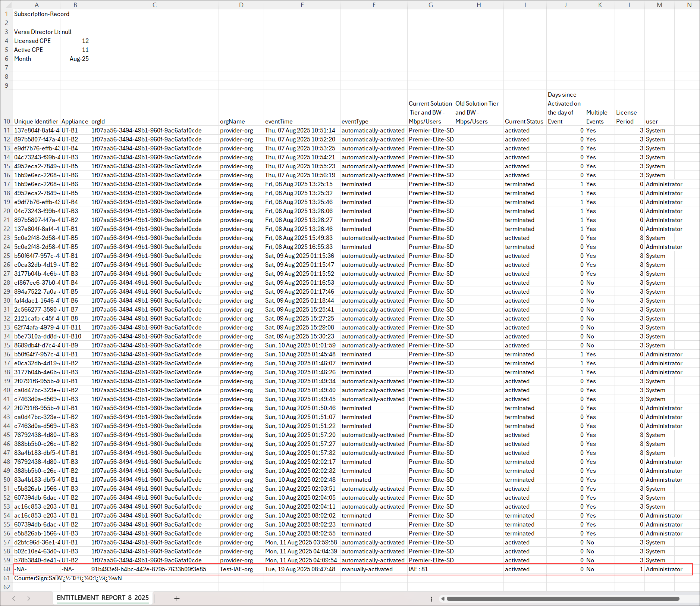Click the next sheet navigation arrow
The height and width of the screenshot is (606, 700).
29,598
